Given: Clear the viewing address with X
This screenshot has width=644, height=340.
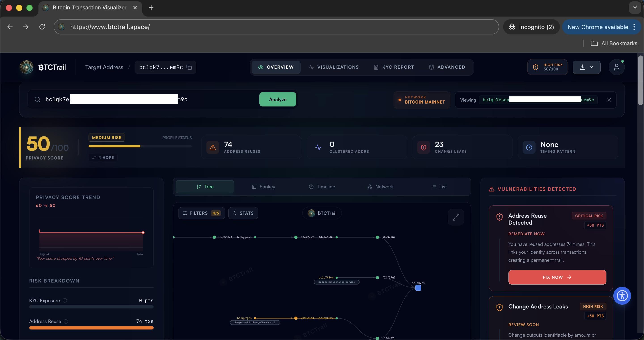Looking at the screenshot, I should pyautogui.click(x=609, y=100).
